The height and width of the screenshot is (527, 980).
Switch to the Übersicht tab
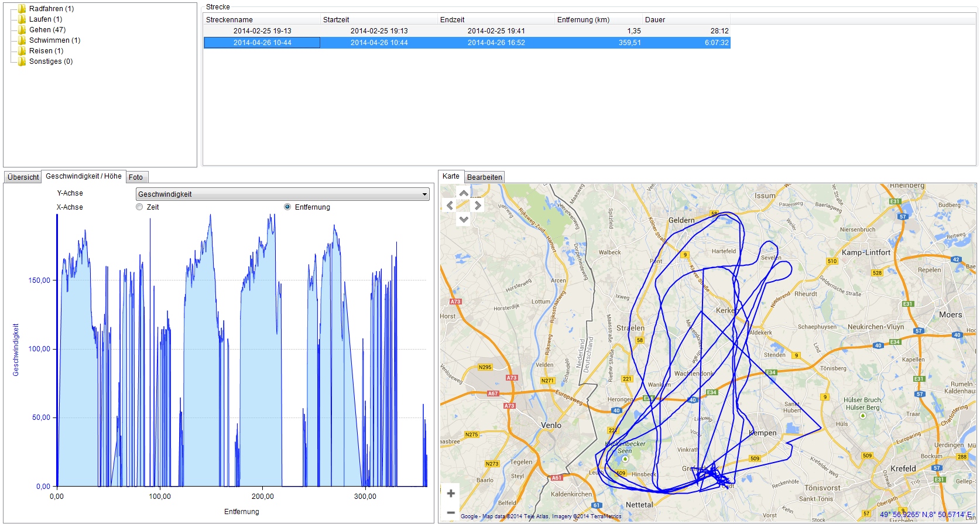23,177
